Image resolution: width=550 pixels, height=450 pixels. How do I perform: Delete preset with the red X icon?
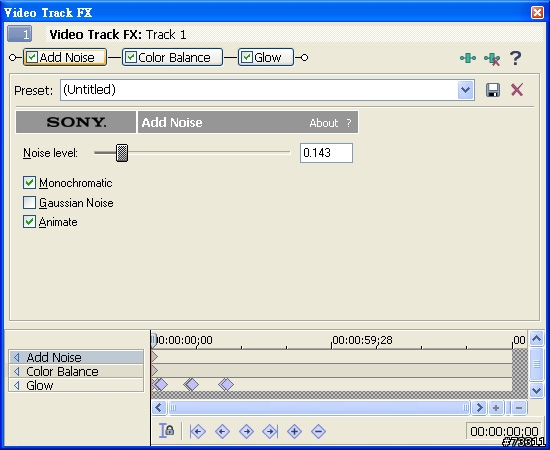[x=517, y=90]
